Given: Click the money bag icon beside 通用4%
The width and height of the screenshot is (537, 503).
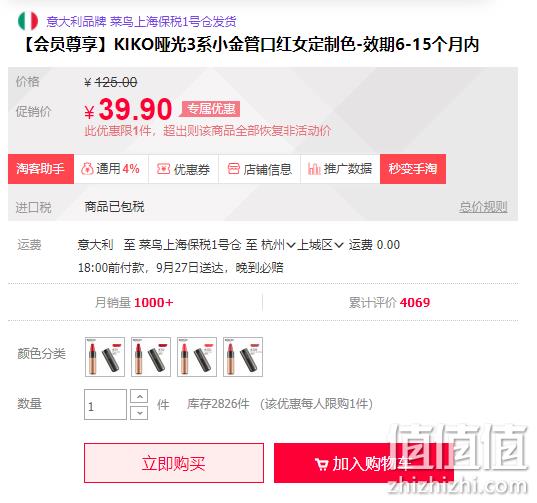Looking at the screenshot, I should pyautogui.click(x=87, y=169).
